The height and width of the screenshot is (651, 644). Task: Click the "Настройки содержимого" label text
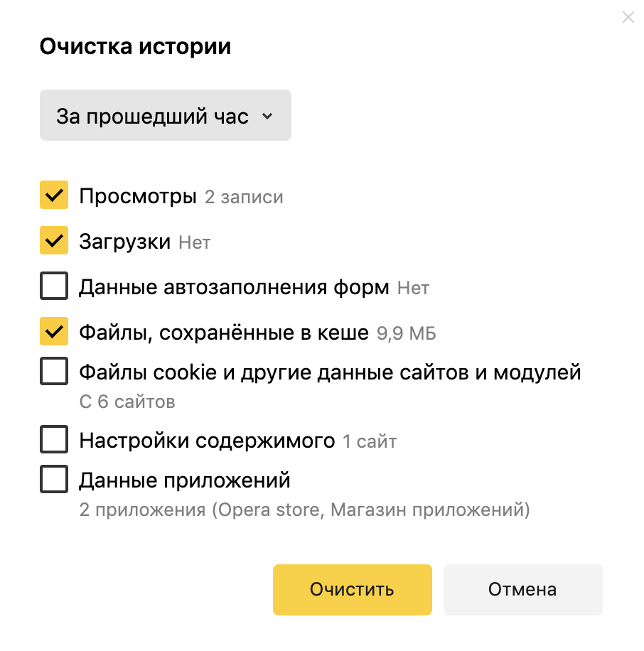coord(207,441)
